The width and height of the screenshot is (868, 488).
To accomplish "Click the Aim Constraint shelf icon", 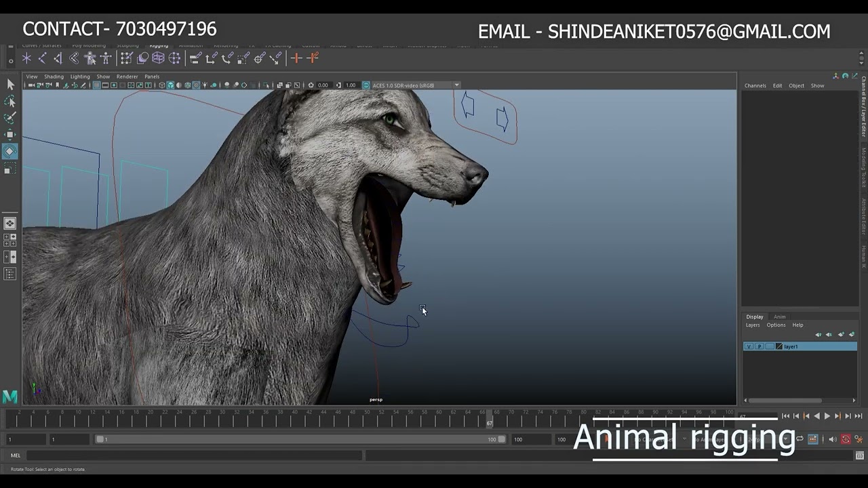I will (259, 58).
